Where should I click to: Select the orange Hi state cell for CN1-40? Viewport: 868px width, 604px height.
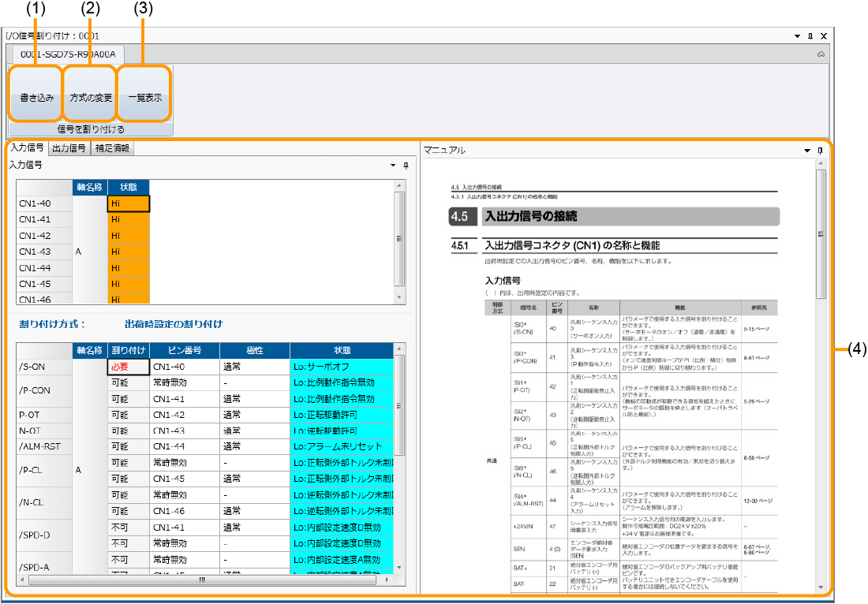coord(128,203)
